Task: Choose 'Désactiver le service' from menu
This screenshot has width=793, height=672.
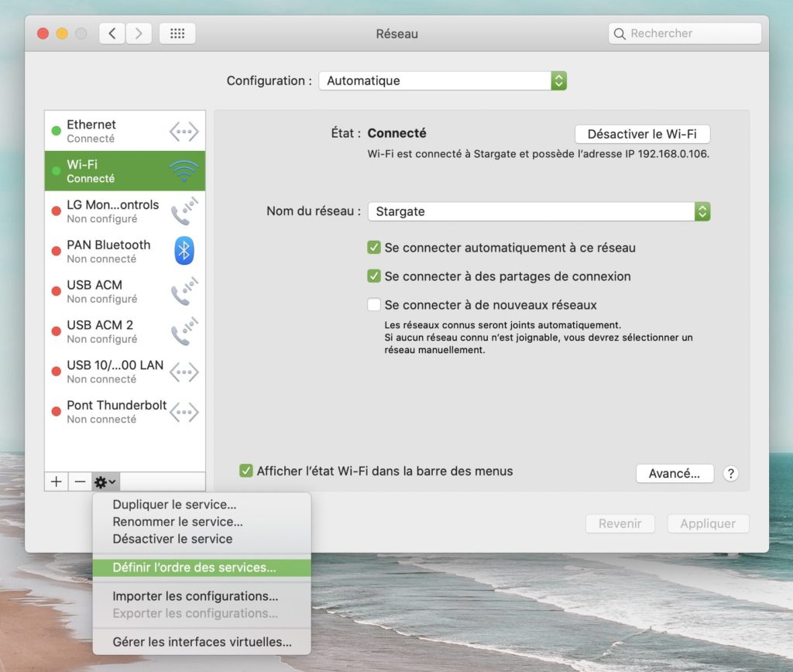Action: [x=202, y=539]
